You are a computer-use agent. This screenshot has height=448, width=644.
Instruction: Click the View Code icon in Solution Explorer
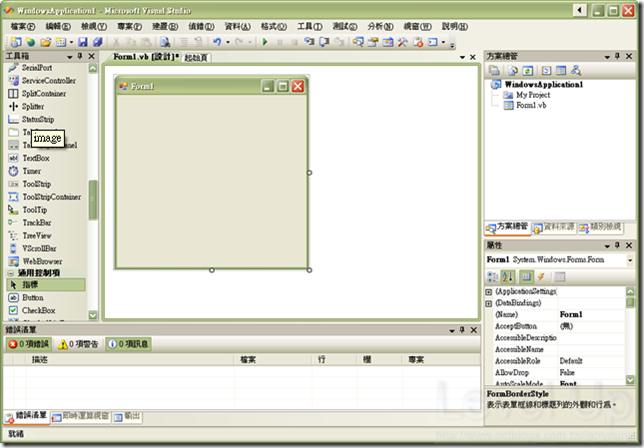tap(546, 71)
